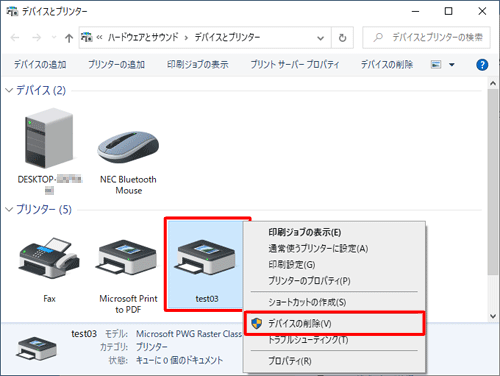The image size is (500, 376).
Task: Click プリント サーバー プロパティ toolbar button
Action: (x=295, y=65)
